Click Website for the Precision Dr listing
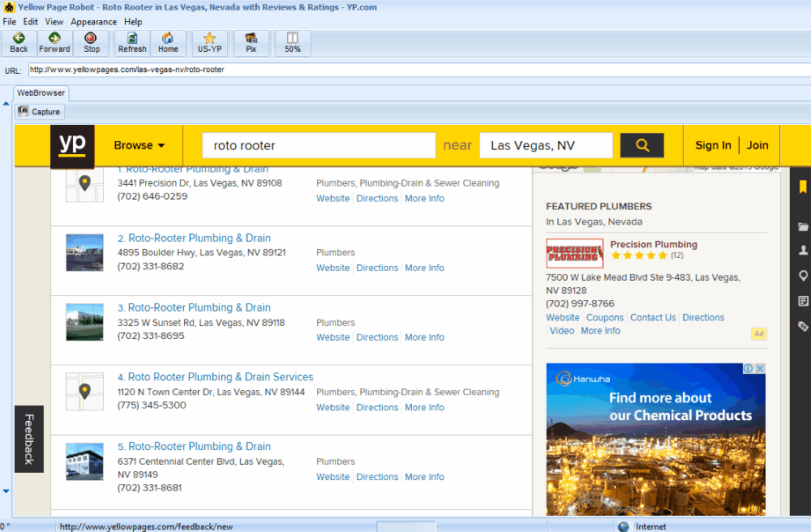 (333, 199)
